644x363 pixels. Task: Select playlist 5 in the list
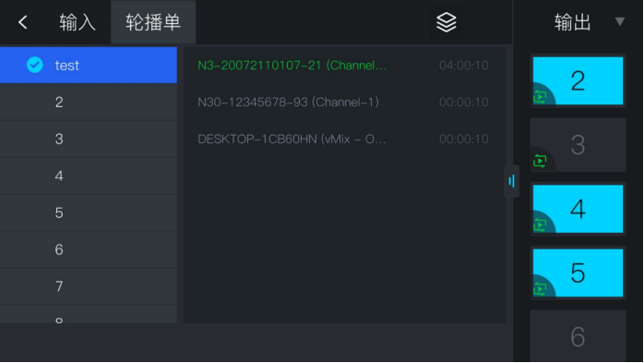(x=89, y=212)
